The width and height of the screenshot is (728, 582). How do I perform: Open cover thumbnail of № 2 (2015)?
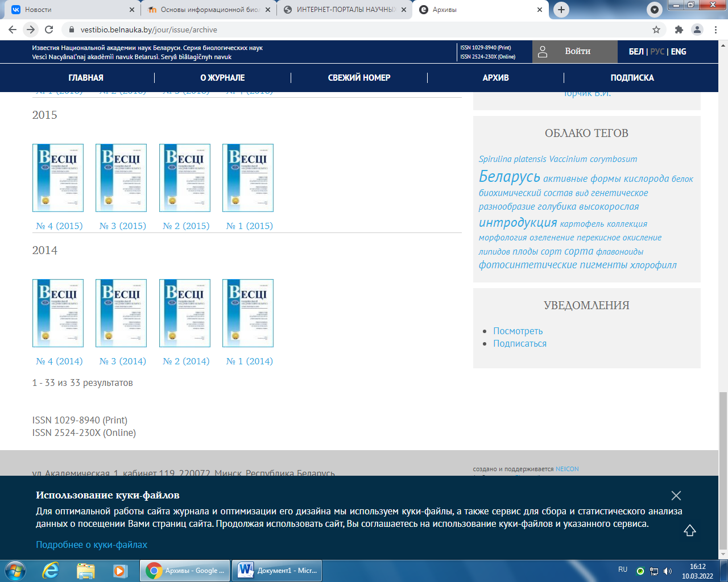(x=185, y=178)
